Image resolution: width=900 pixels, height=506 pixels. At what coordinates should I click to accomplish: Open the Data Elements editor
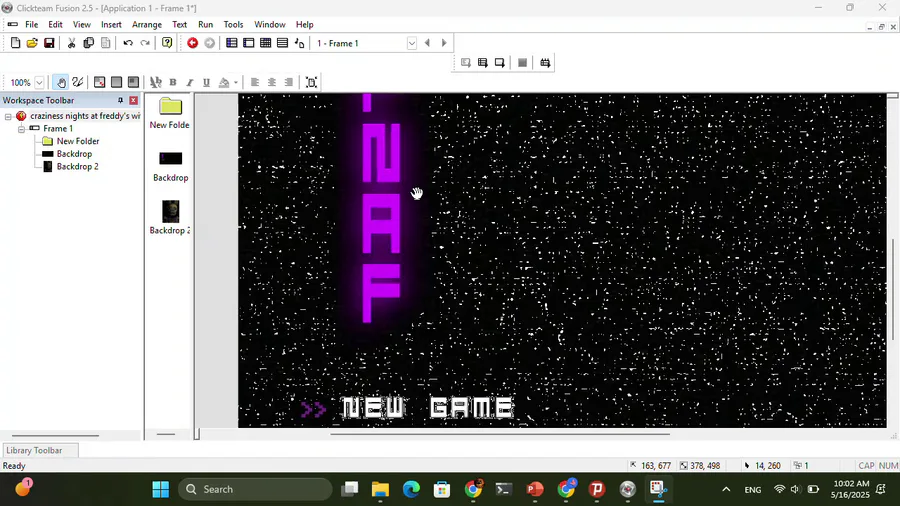(300, 43)
